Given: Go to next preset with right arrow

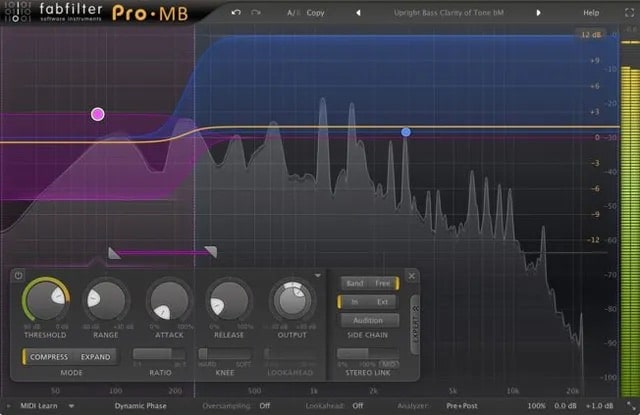Looking at the screenshot, I should (538, 13).
